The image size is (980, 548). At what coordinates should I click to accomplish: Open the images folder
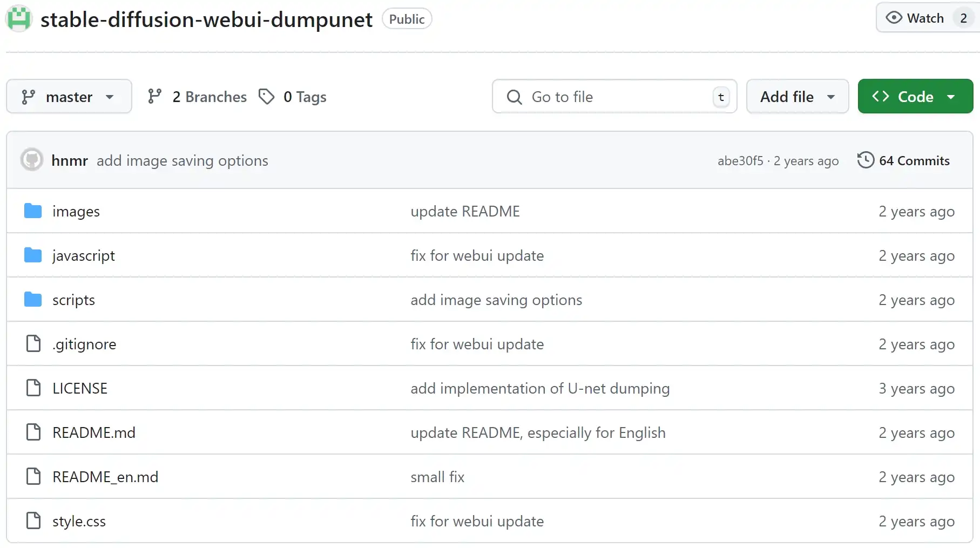click(76, 211)
